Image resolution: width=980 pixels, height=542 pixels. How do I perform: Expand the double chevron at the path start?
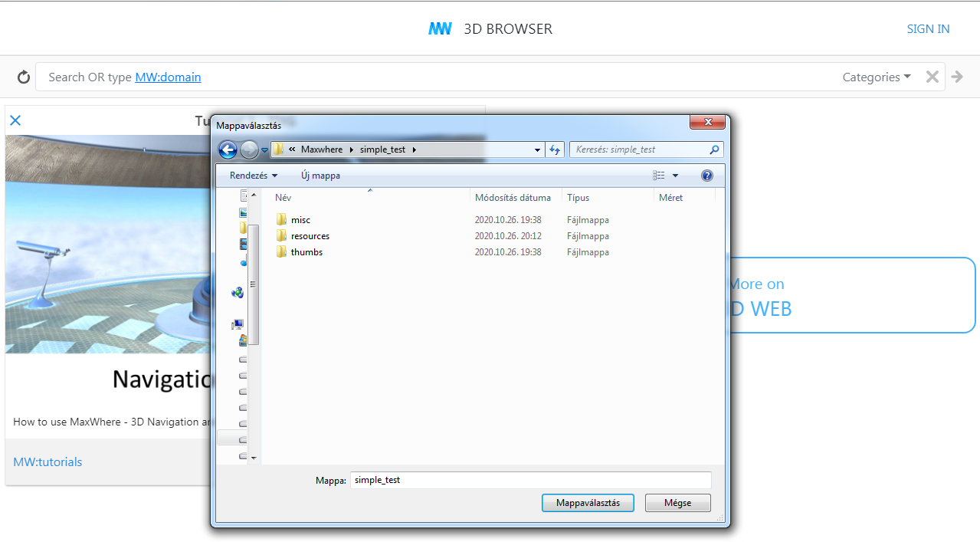(x=292, y=149)
